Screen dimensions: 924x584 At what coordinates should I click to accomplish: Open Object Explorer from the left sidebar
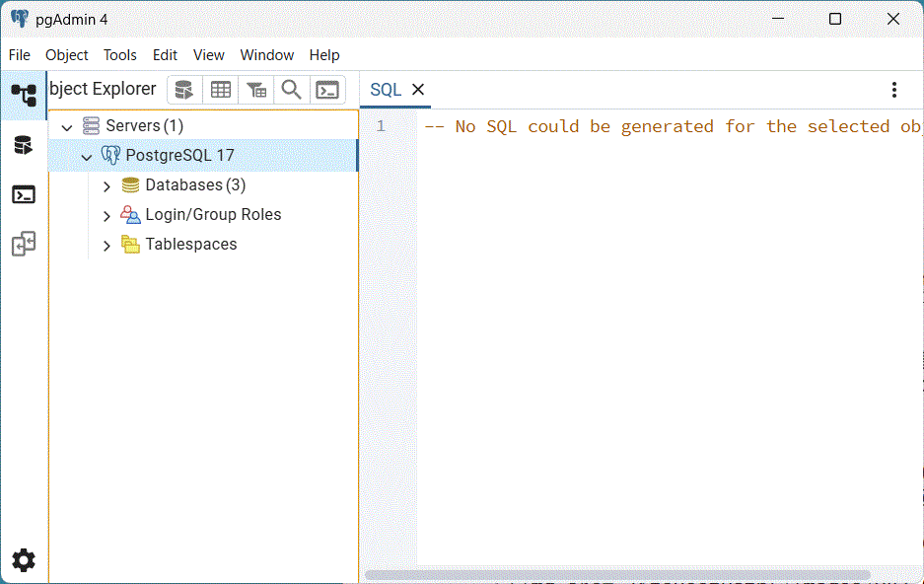click(24, 95)
